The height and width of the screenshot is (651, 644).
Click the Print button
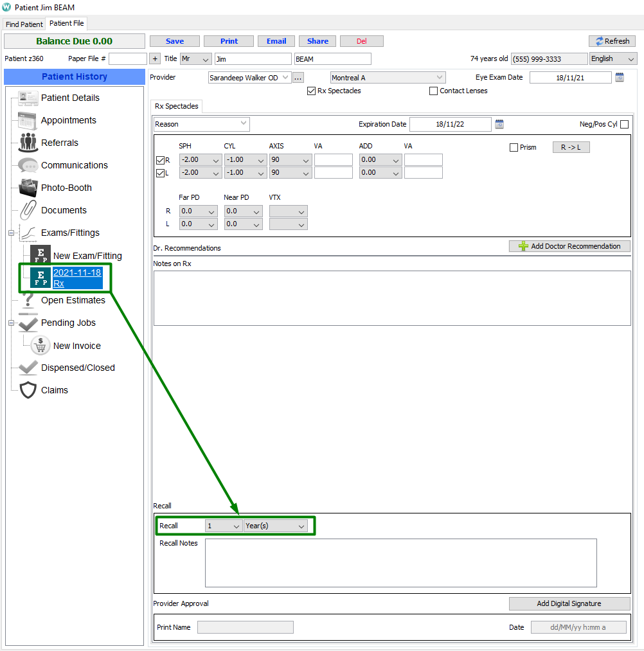[229, 41]
